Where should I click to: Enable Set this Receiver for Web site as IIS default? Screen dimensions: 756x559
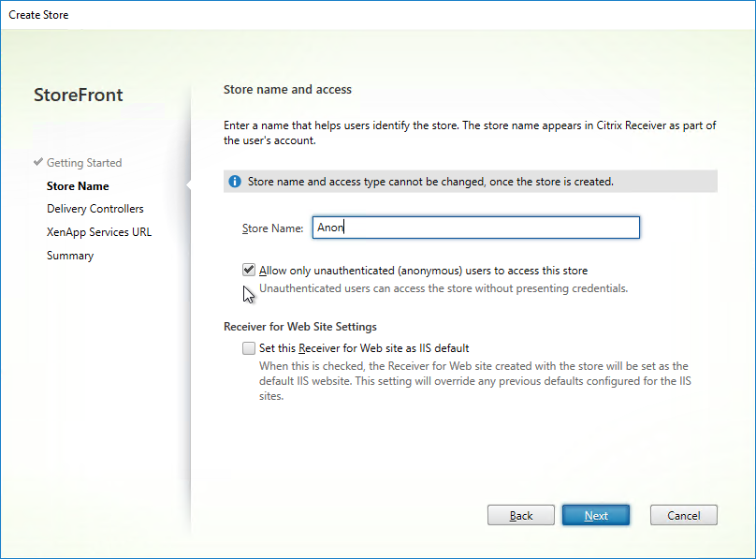tap(249, 348)
